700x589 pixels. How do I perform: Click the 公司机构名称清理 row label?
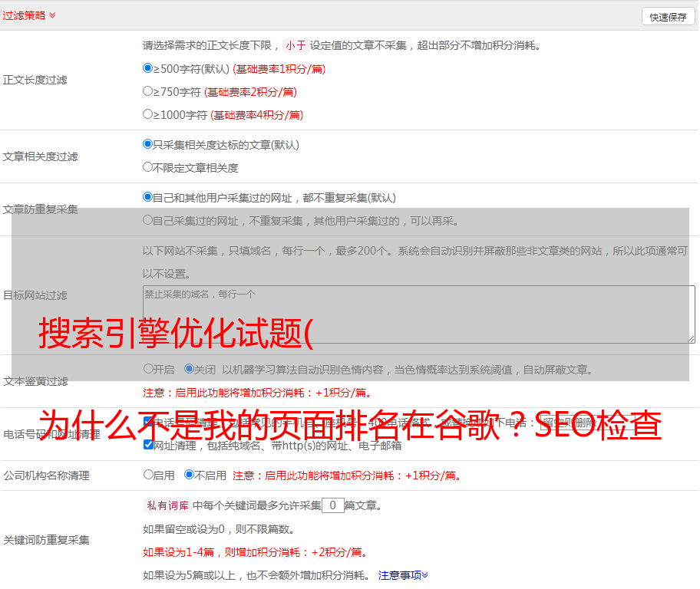[46, 475]
